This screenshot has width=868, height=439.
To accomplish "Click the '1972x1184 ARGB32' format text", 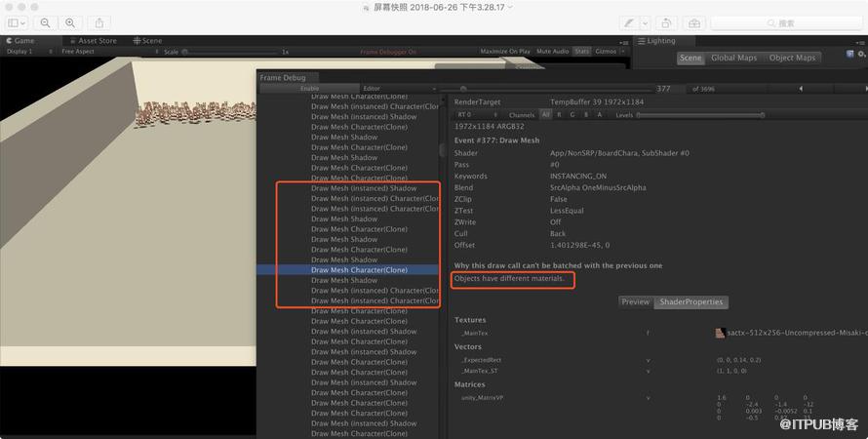I will point(490,127).
